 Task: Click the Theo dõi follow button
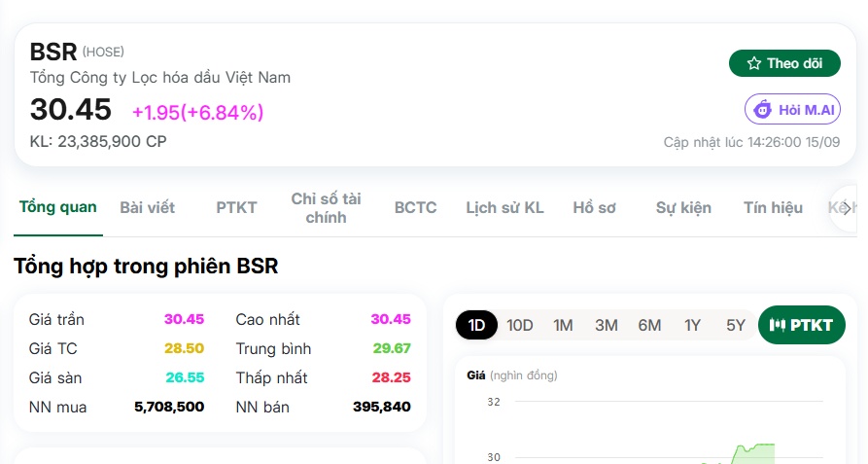click(x=784, y=63)
